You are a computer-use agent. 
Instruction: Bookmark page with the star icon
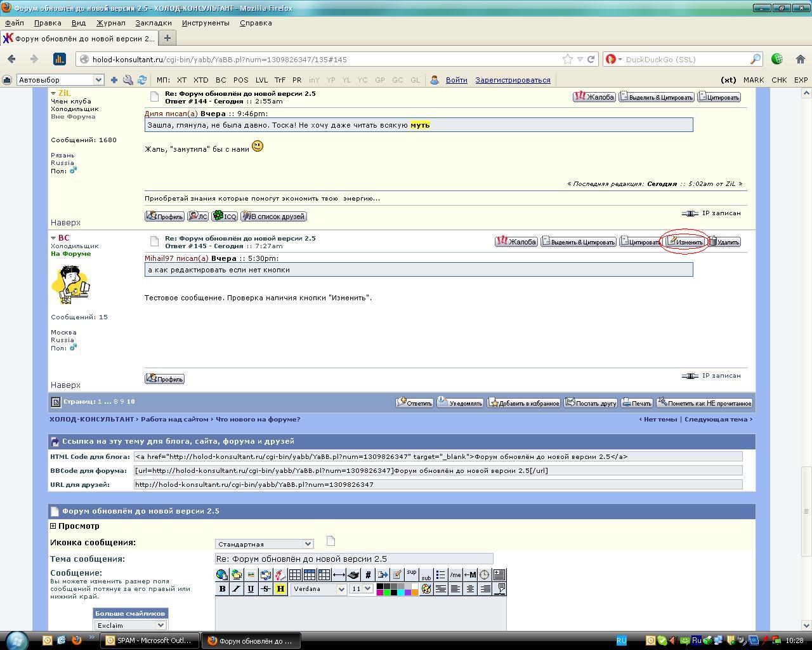point(567,59)
